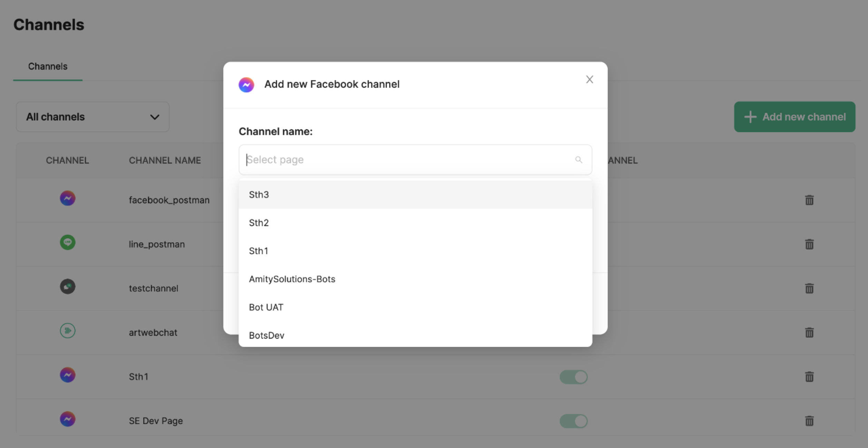Toggle the Sth1 channel switch

(573, 377)
